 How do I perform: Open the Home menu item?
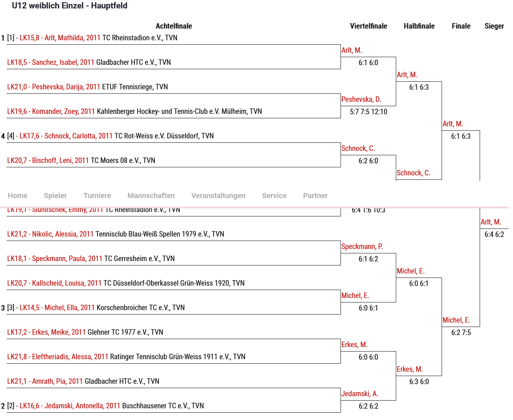[x=18, y=196]
